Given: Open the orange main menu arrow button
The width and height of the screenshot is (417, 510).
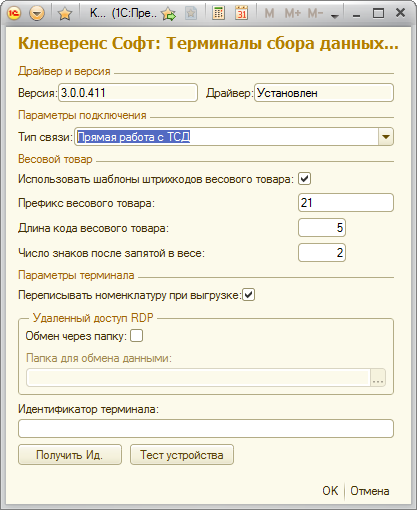Looking at the screenshot, I should (x=37, y=13).
